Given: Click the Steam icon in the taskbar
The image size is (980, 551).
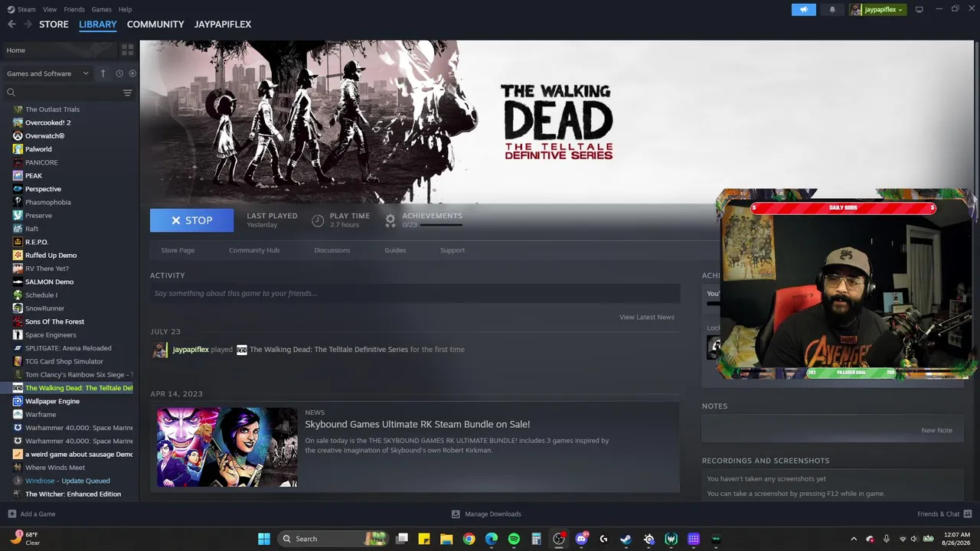Looking at the screenshot, I should click(626, 539).
